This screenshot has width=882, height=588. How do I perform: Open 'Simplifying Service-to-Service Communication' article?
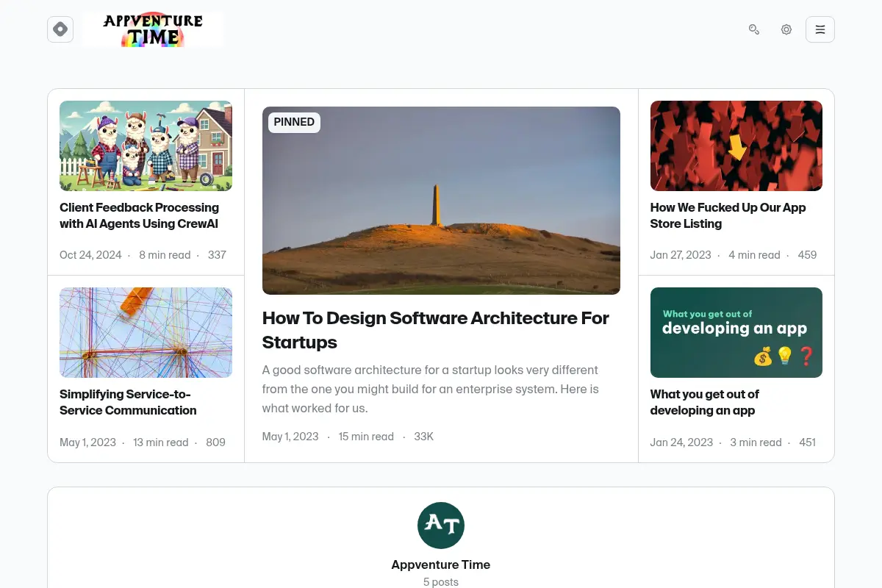point(128,402)
